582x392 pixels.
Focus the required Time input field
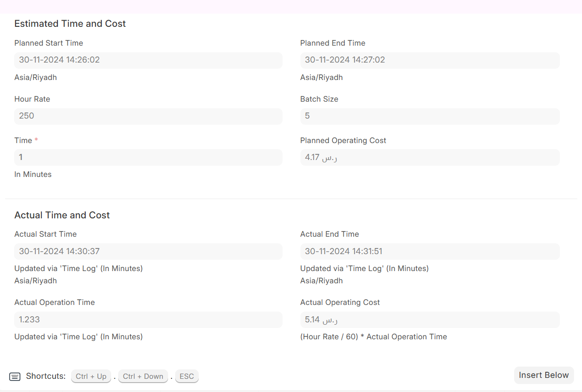(x=148, y=158)
